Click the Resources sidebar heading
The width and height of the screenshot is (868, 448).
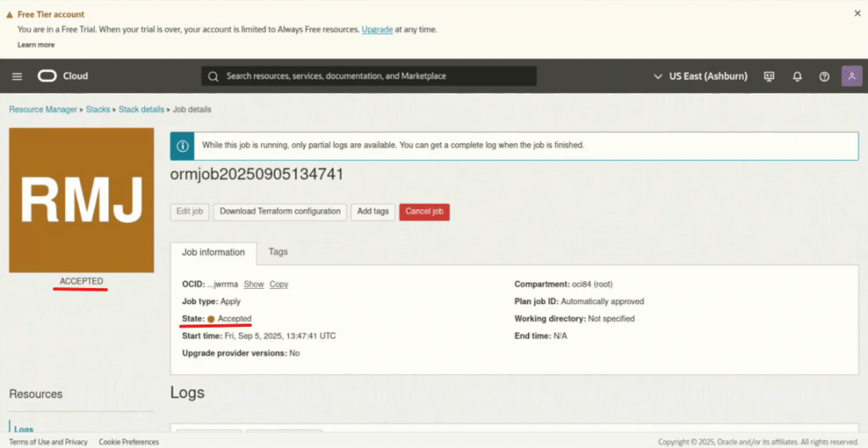[x=36, y=395]
